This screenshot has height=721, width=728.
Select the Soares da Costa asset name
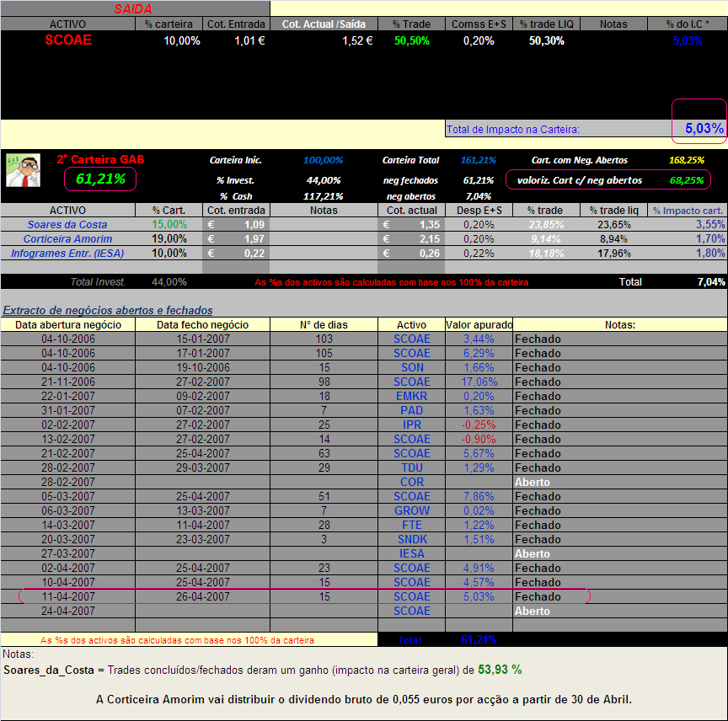67,225
